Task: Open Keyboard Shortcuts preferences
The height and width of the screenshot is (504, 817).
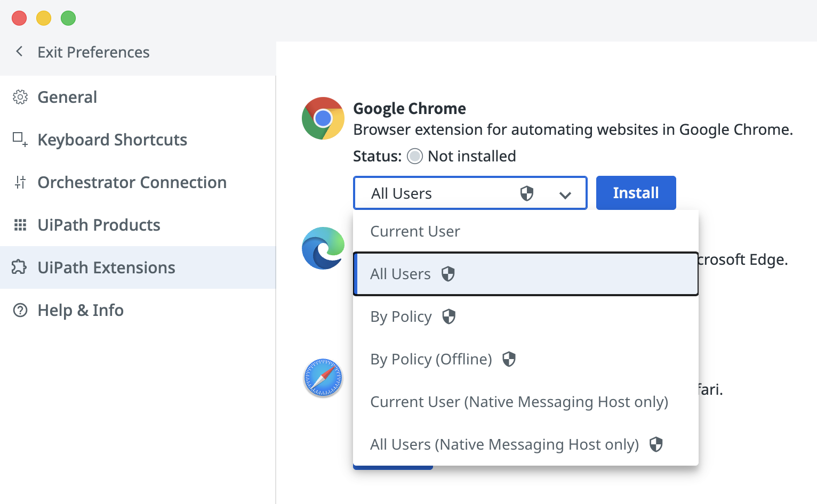Action: click(138, 140)
